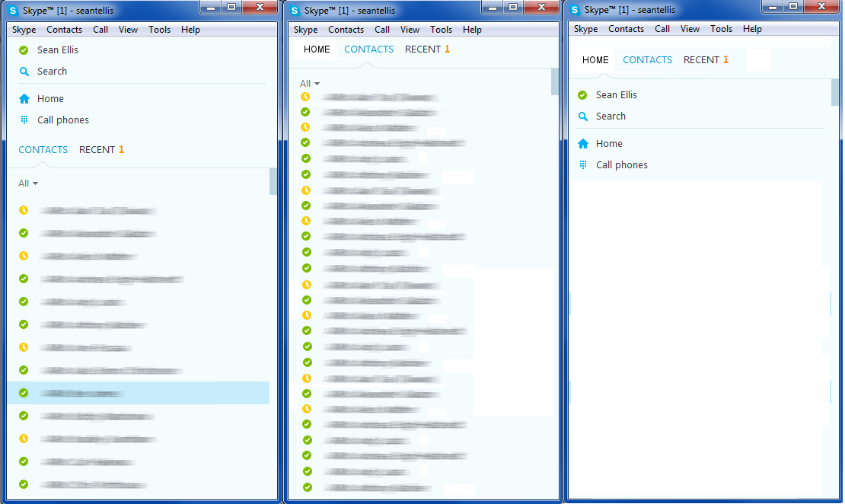Screen dimensions: 845x504
Task: Click the contact list scrollbar in left window
Action: (x=273, y=181)
